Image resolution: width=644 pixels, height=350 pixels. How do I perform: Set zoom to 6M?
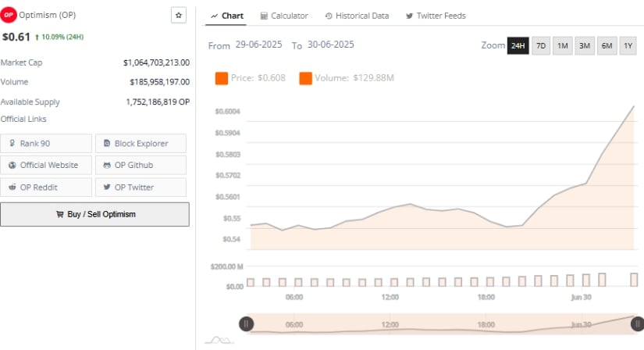(x=607, y=45)
